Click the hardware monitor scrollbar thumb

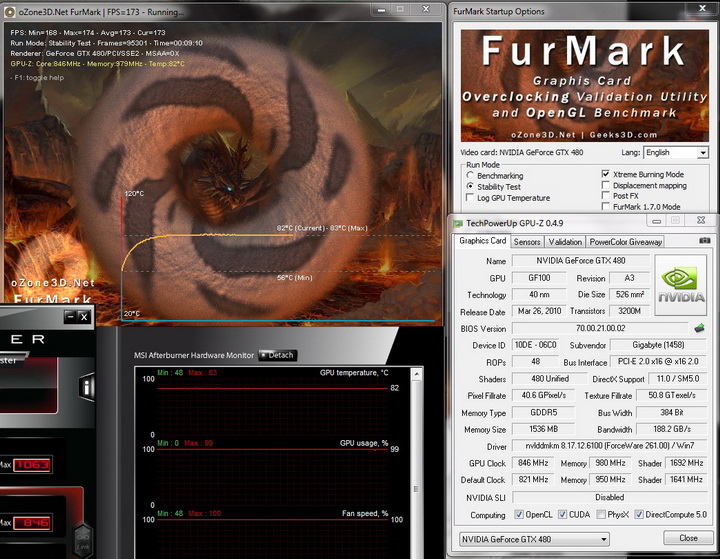coord(416,489)
